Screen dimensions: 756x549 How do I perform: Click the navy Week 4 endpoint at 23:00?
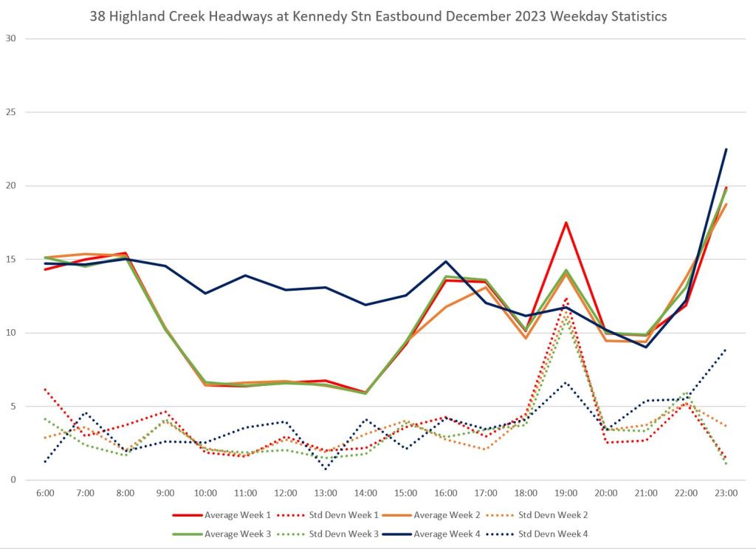pyautogui.click(x=726, y=149)
